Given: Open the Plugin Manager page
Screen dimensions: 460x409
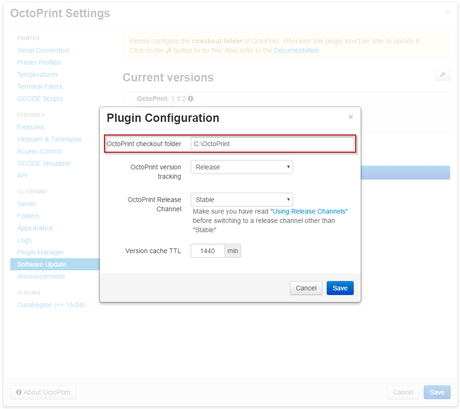Looking at the screenshot, I should 40,252.
